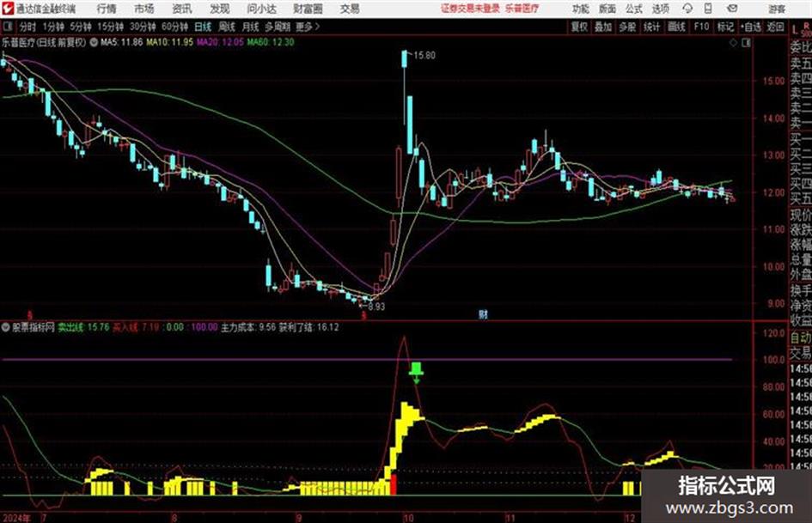
Task: Switch to the 分时 period tab
Action: 27,27
